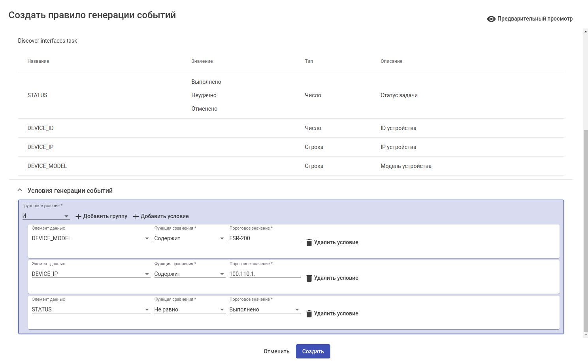Viewport: 588px width, 364px height.
Task: Open comparison dropdown in DEVICE_MODEL row
Action: coord(189,238)
